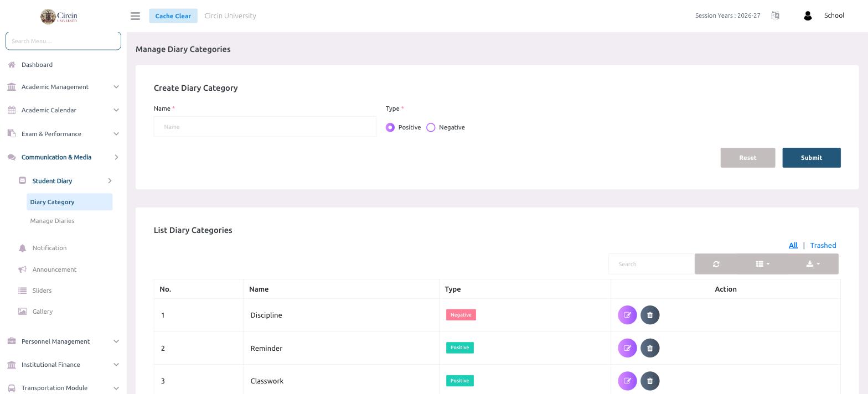868x394 pixels.
Task: Click the Transportation Module bus icon
Action: [12, 388]
